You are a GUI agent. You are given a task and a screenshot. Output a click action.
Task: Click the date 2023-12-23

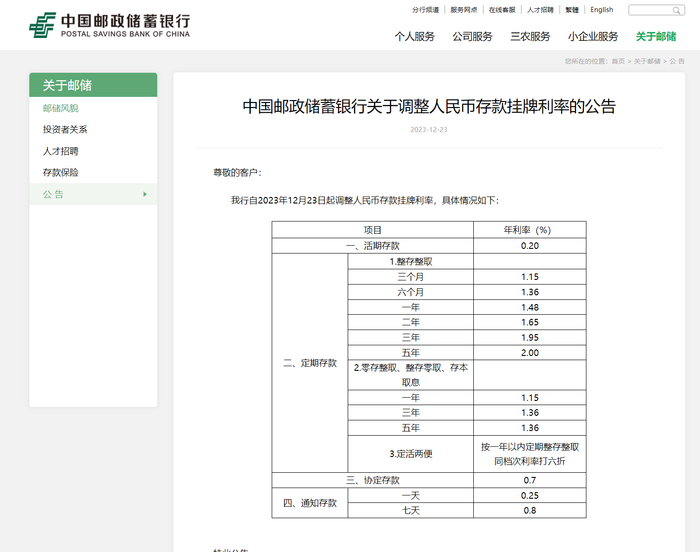(x=429, y=130)
